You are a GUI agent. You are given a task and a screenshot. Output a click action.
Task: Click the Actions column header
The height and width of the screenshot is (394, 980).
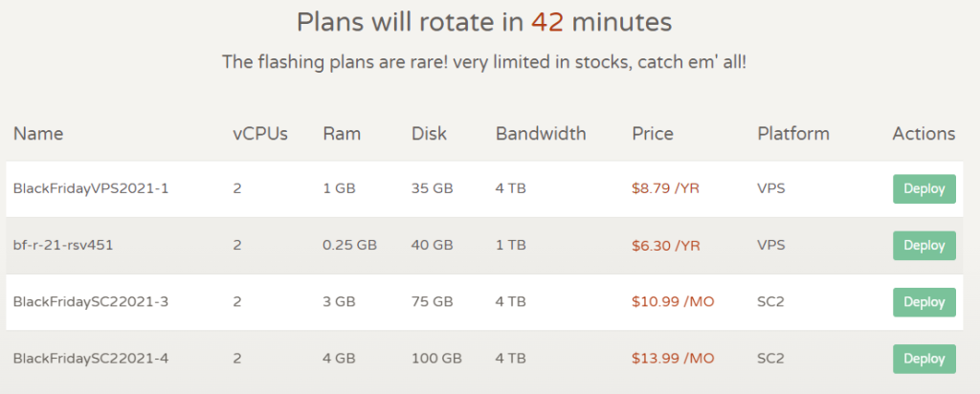tap(924, 133)
